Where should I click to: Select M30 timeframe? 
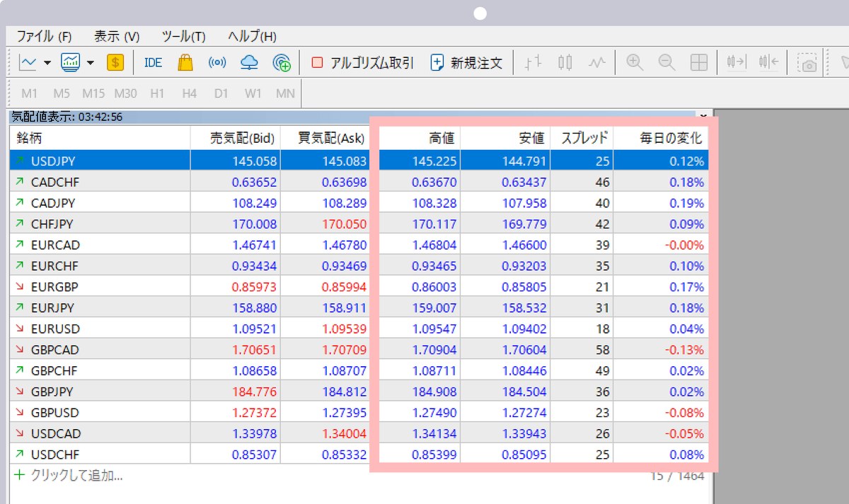pos(125,93)
